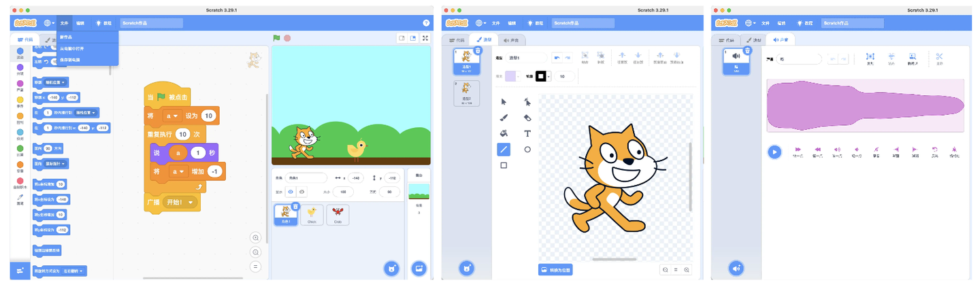This screenshot has height=291, width=980.
Task: Click the green flag above the stage
Action: pos(276,38)
